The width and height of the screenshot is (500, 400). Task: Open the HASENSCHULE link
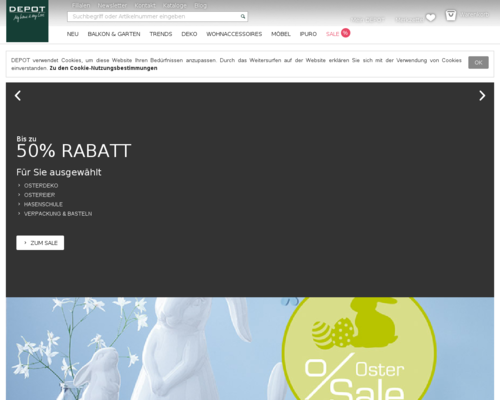pyautogui.click(x=43, y=204)
